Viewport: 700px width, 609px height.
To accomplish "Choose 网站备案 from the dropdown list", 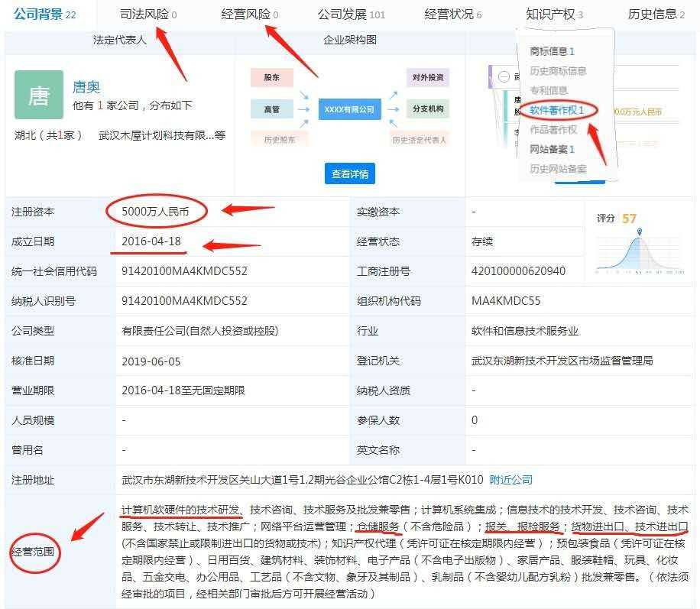I will [552, 149].
